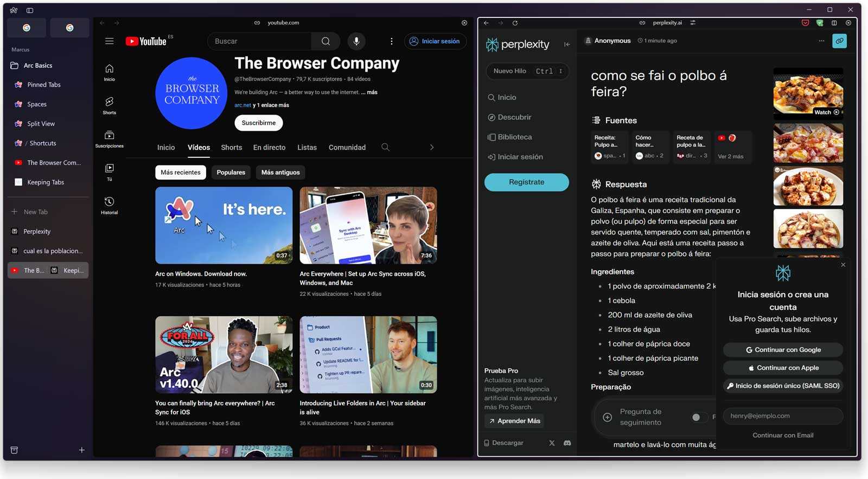Click the voice search microphone icon
Image resolution: width=868 pixels, height=479 pixels.
tap(356, 41)
